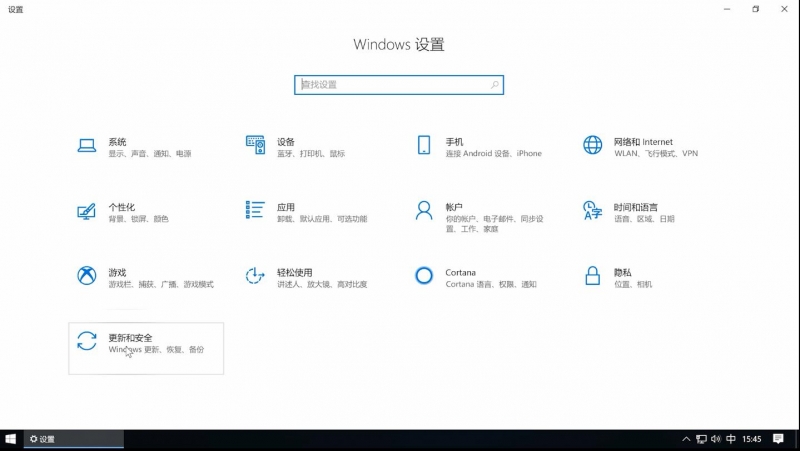Open the 应用 list icon
Viewport: 800px width, 451px height.
click(x=255, y=210)
